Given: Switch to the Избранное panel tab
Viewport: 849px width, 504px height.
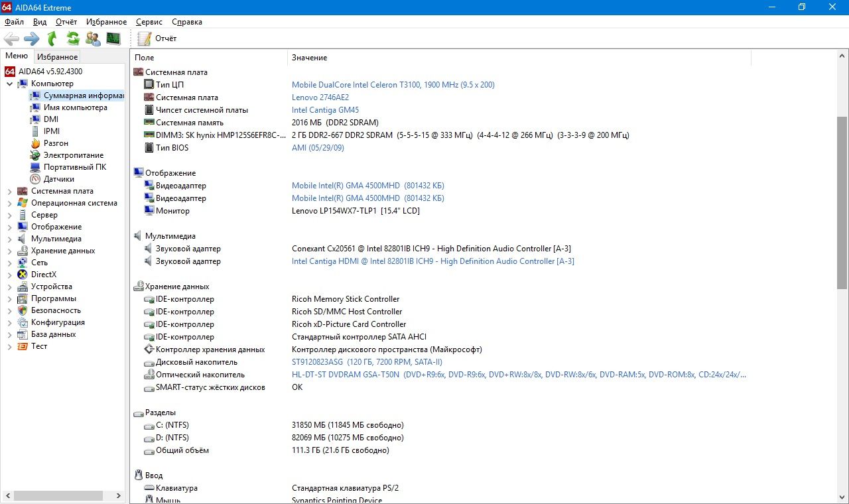Looking at the screenshot, I should (58, 57).
